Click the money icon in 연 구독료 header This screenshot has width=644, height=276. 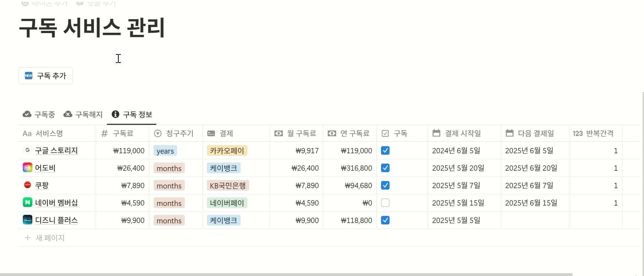[332, 133]
